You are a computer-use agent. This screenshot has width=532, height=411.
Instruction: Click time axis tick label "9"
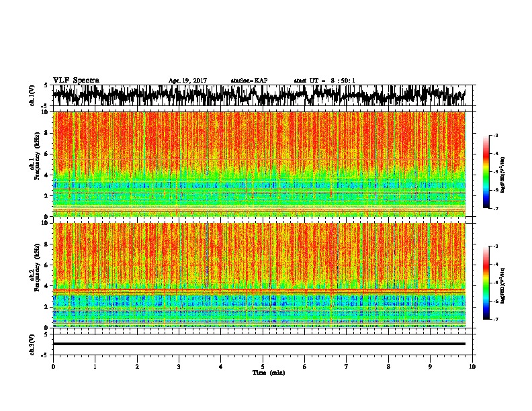pos(430,367)
